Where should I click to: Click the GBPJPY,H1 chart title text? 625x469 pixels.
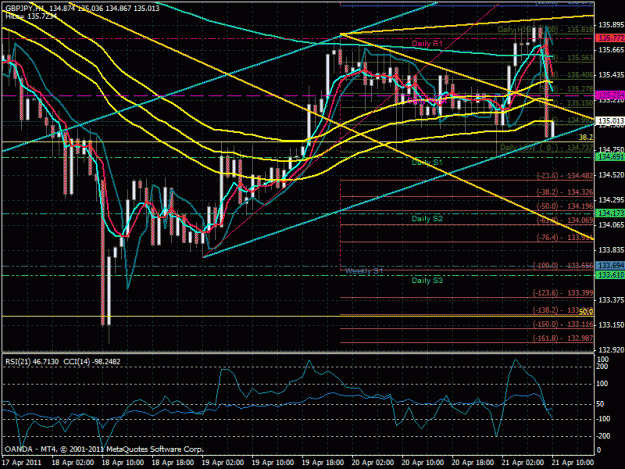tap(25, 8)
